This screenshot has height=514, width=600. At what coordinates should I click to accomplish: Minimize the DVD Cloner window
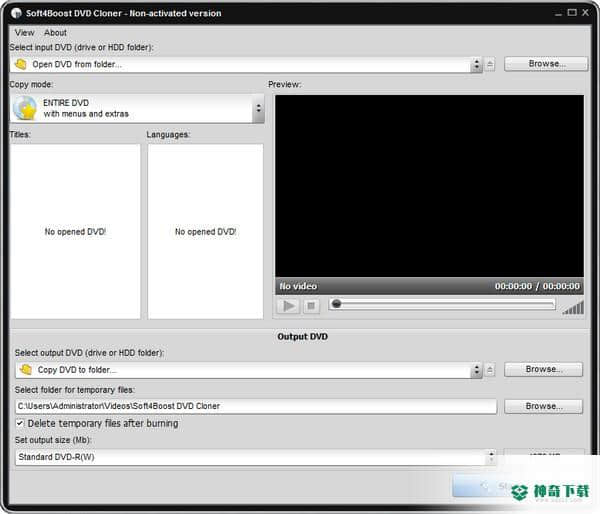[x=558, y=13]
